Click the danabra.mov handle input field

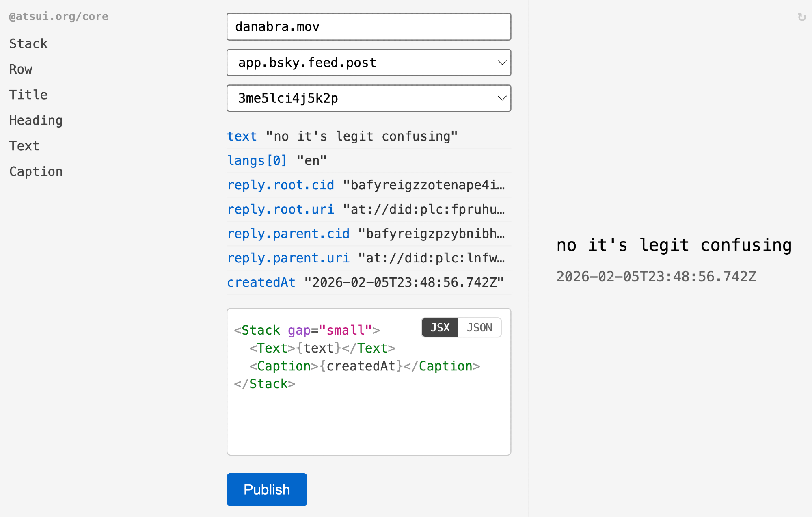tap(369, 27)
